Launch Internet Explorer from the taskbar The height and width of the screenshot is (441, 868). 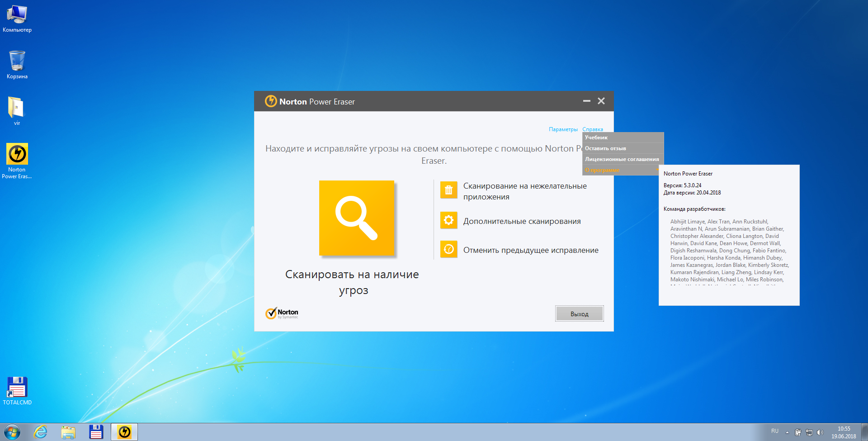[40, 432]
